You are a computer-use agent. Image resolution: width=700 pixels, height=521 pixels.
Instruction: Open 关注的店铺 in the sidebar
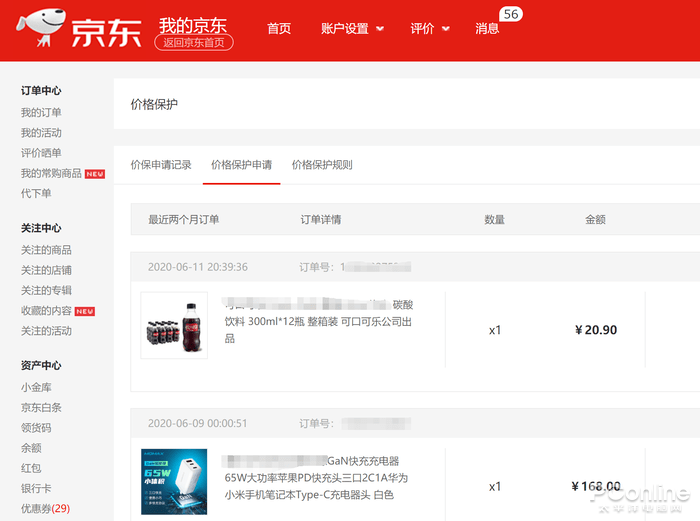click(x=46, y=270)
